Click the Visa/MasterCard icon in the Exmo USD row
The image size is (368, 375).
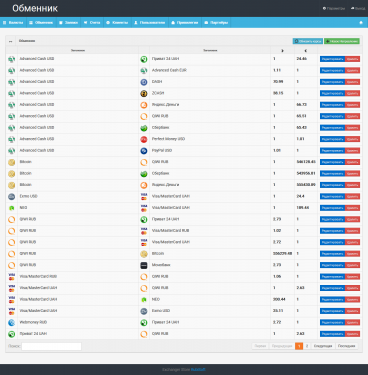(x=144, y=197)
